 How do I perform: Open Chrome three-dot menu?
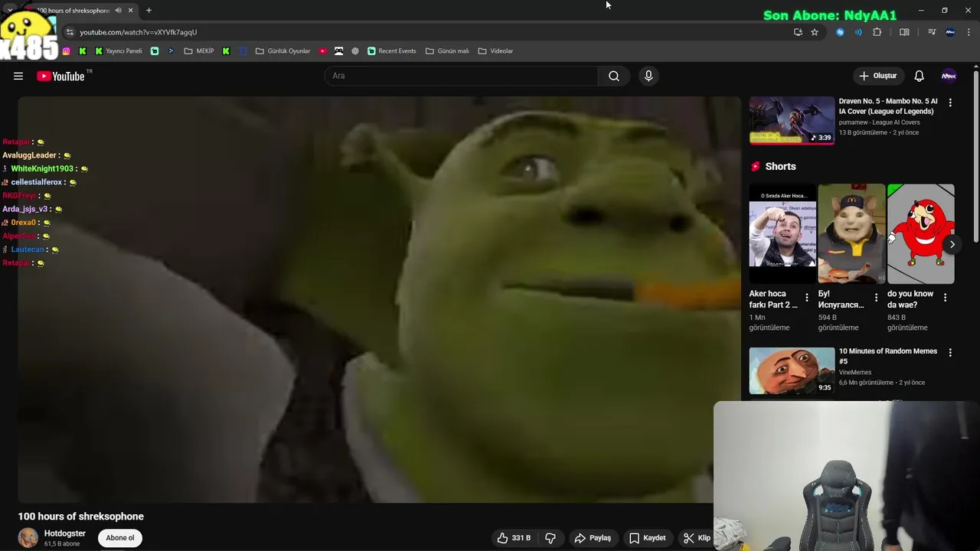[969, 32]
